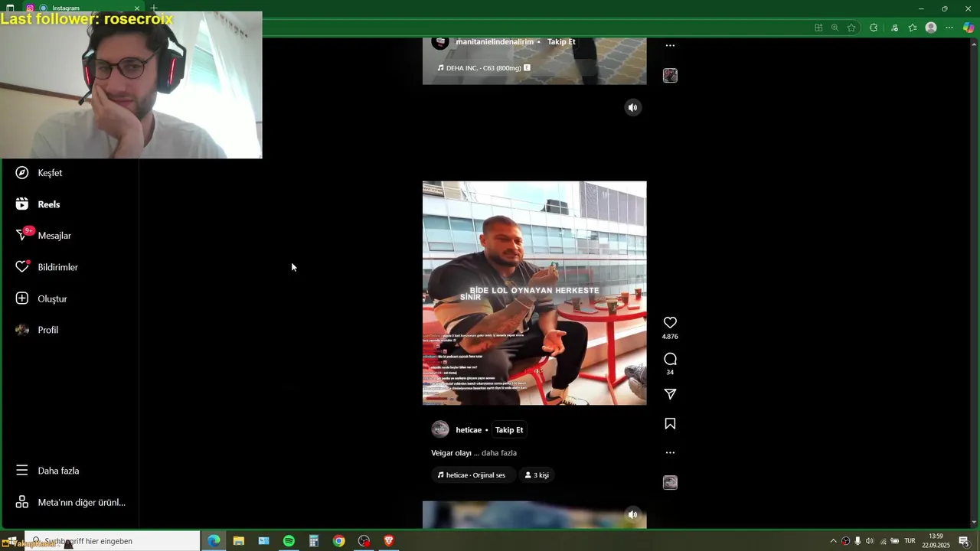Click the like count 4.876
This screenshot has height=551, width=980.
click(x=670, y=337)
